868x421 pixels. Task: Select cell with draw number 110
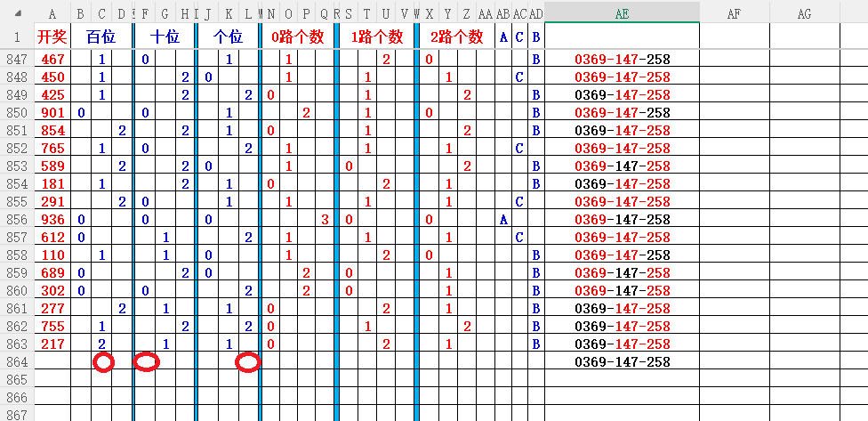coord(52,255)
